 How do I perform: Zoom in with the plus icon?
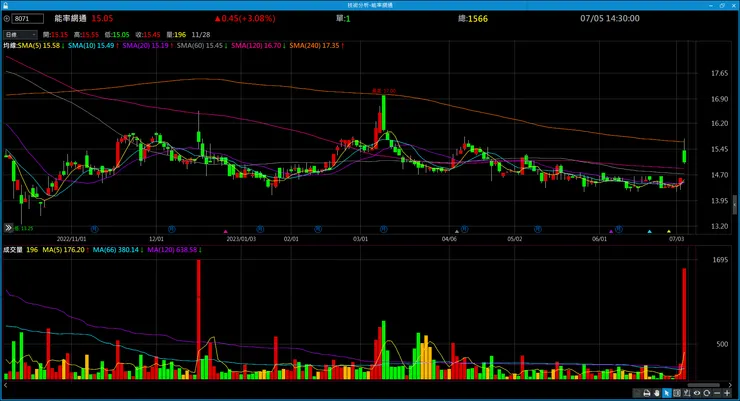pyautogui.click(x=727, y=393)
